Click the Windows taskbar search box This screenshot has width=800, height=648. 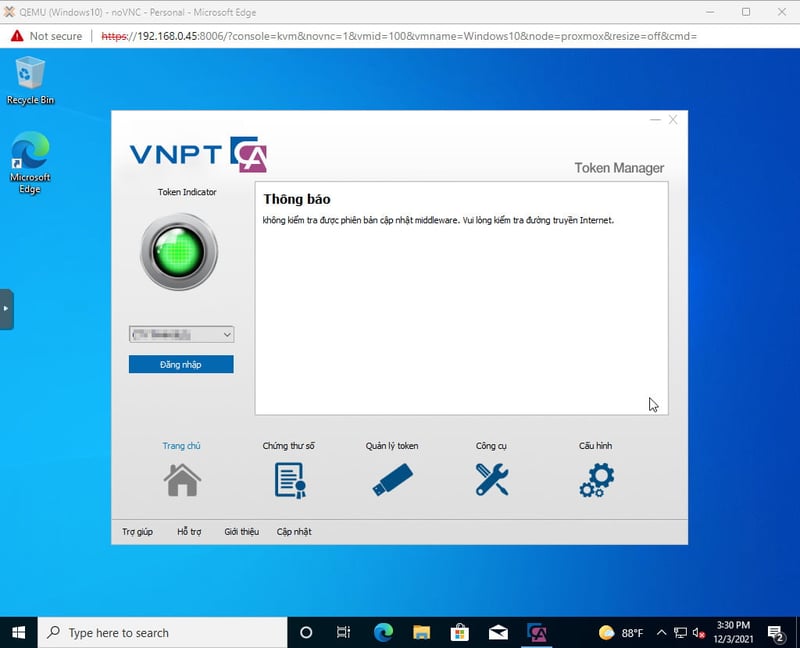(163, 632)
